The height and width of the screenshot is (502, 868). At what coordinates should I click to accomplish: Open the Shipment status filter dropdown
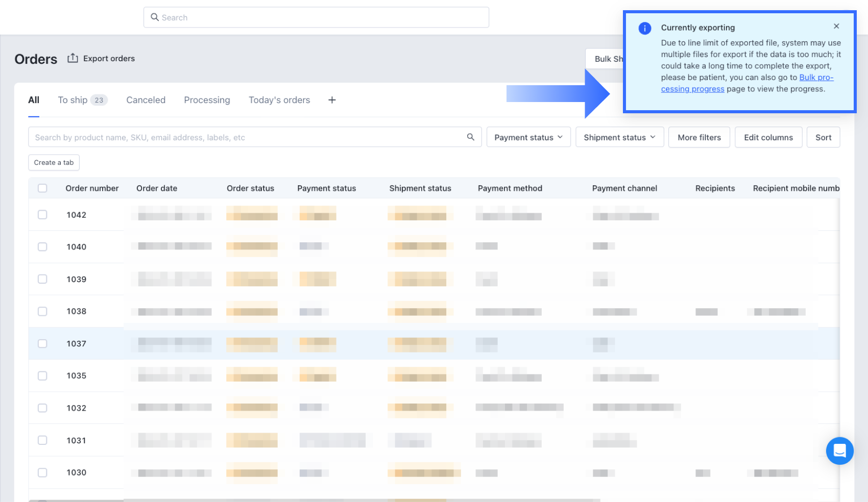pyautogui.click(x=619, y=137)
